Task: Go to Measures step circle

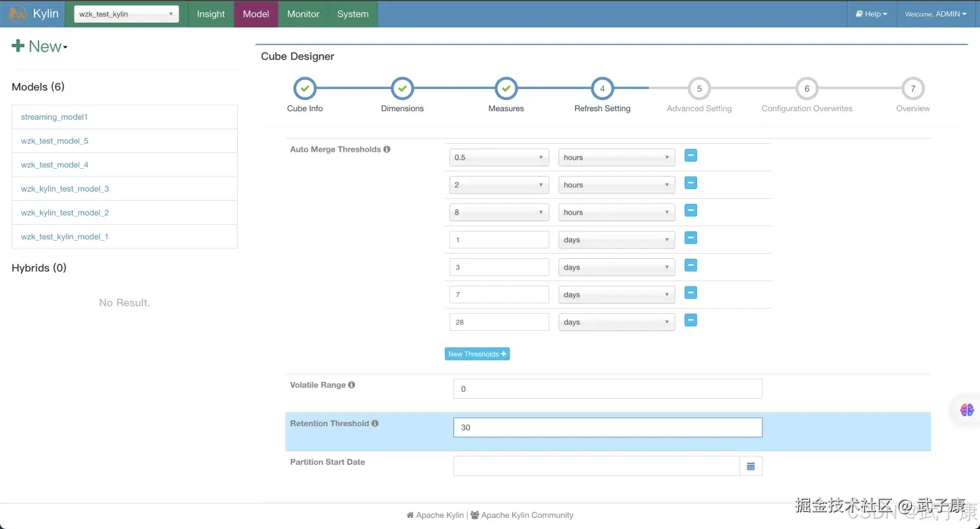Action: tap(506, 89)
